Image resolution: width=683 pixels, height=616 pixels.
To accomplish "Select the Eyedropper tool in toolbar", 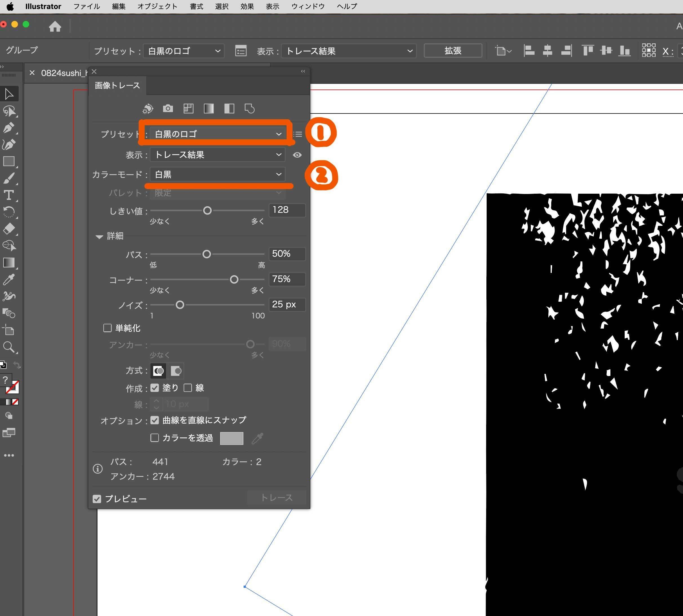I will click(9, 280).
